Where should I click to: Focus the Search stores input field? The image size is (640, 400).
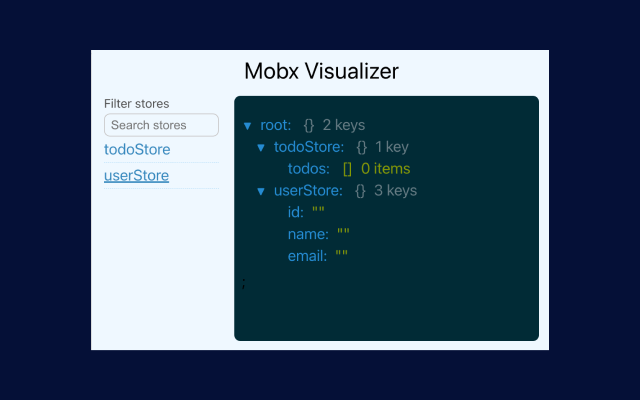pyautogui.click(x=161, y=125)
